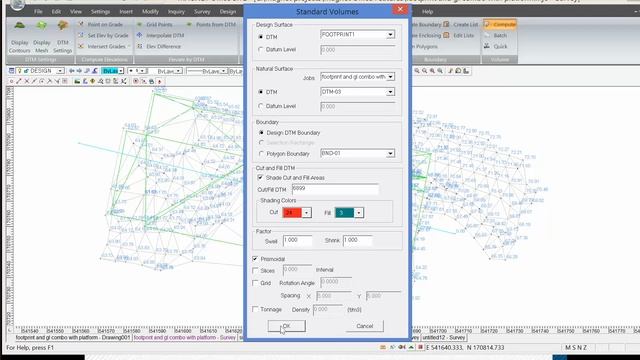
Task: Enable the Grid checkbox
Action: [x=255, y=283]
